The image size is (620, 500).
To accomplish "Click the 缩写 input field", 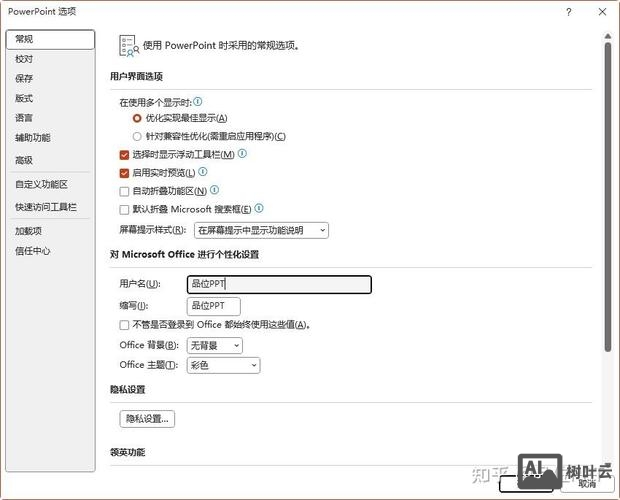I will (214, 306).
